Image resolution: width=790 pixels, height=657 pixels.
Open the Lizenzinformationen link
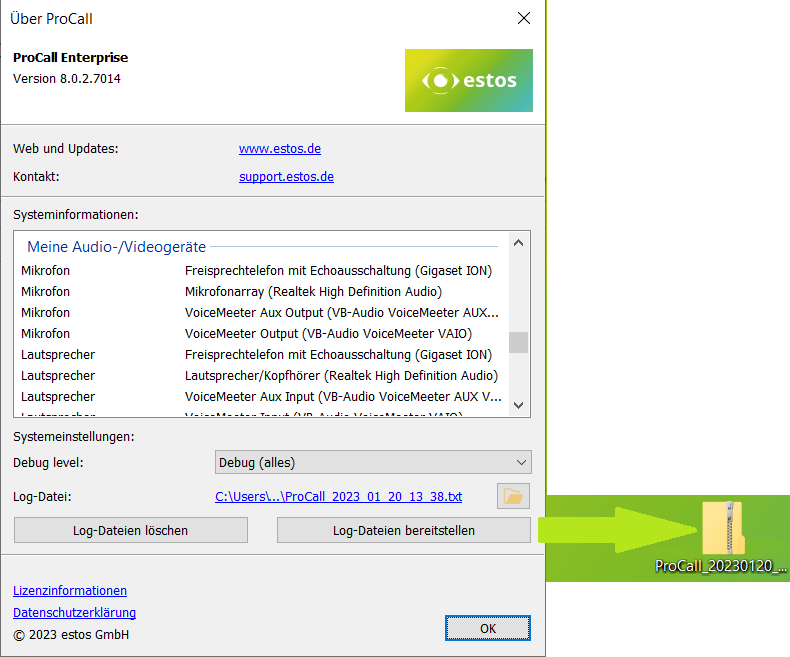pyautogui.click(x=70, y=591)
